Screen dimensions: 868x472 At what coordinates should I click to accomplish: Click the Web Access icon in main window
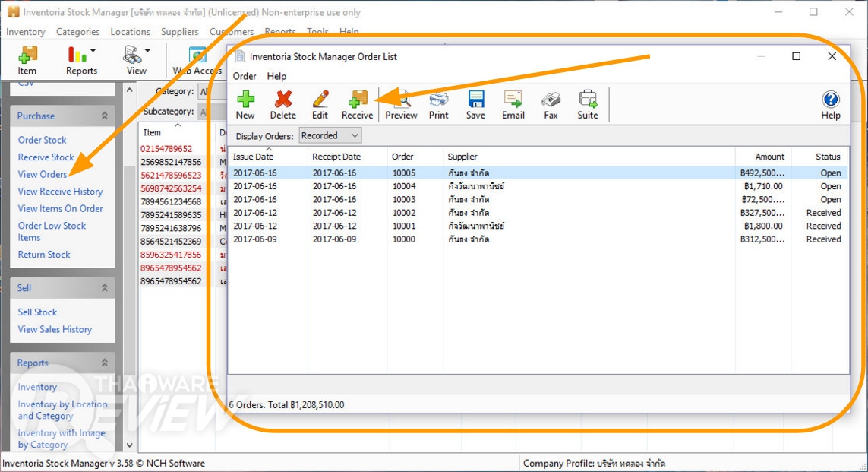point(197,60)
